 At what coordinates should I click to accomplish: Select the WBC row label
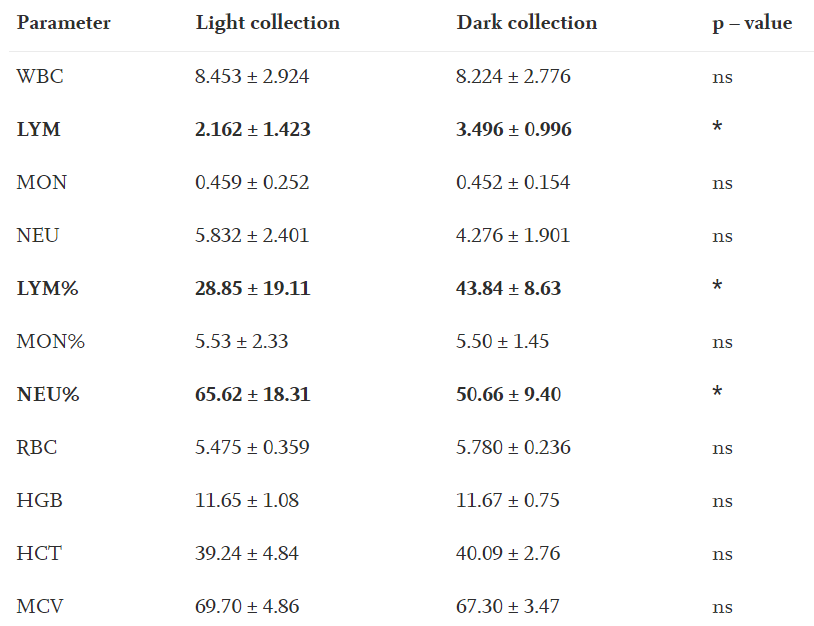pyautogui.click(x=40, y=76)
